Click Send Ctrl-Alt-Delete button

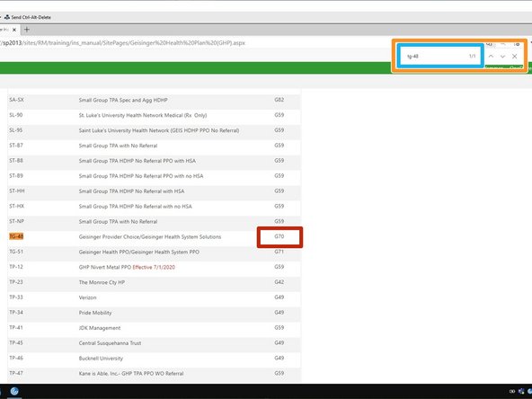point(28,17)
